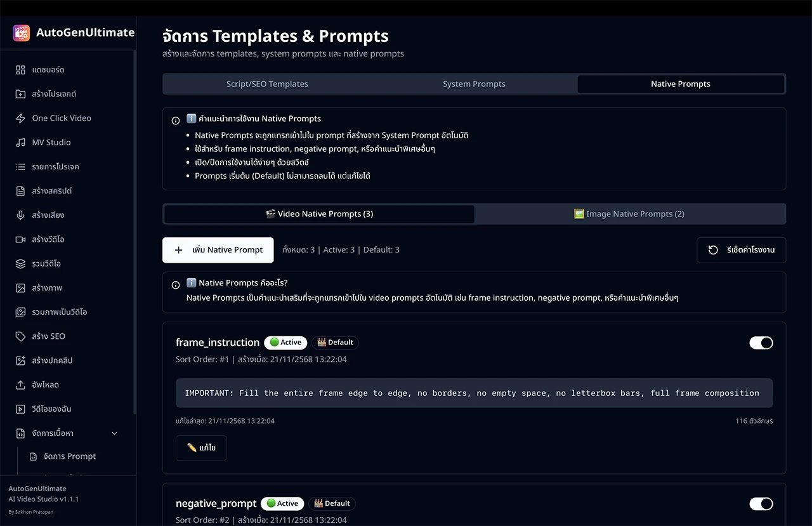Click the สร้างเสียง microphone icon
812x526 pixels.
(20, 215)
